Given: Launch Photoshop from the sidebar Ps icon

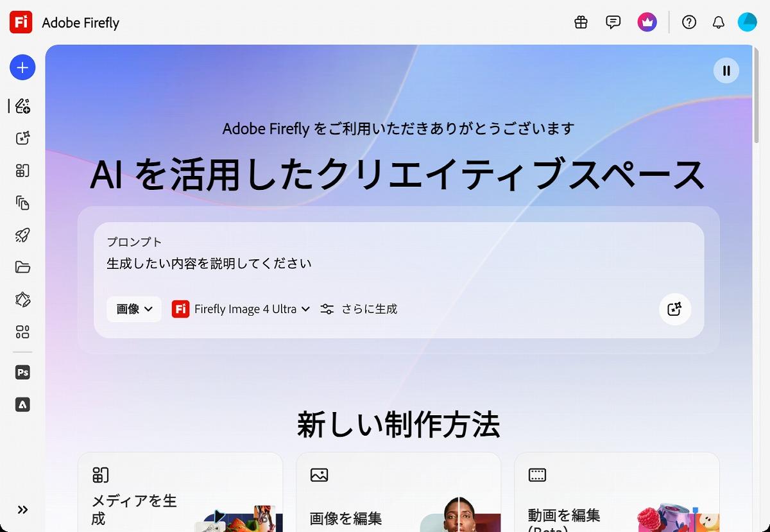Looking at the screenshot, I should pyautogui.click(x=22, y=372).
